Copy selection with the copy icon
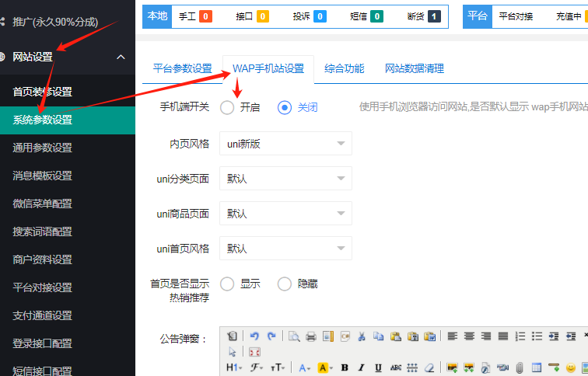This screenshot has height=376, width=588. (x=378, y=336)
